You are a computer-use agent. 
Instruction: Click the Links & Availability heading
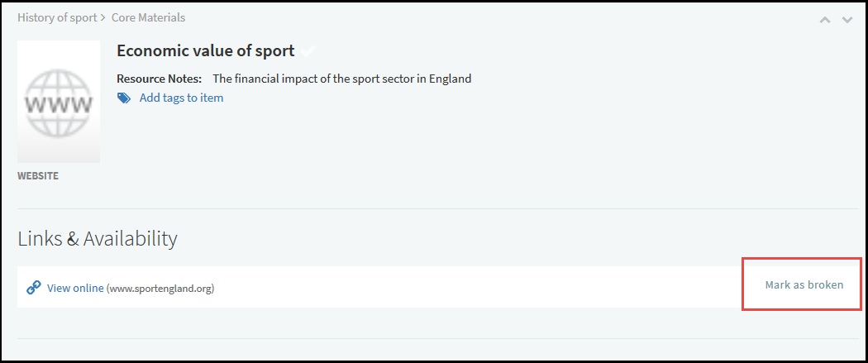click(98, 239)
